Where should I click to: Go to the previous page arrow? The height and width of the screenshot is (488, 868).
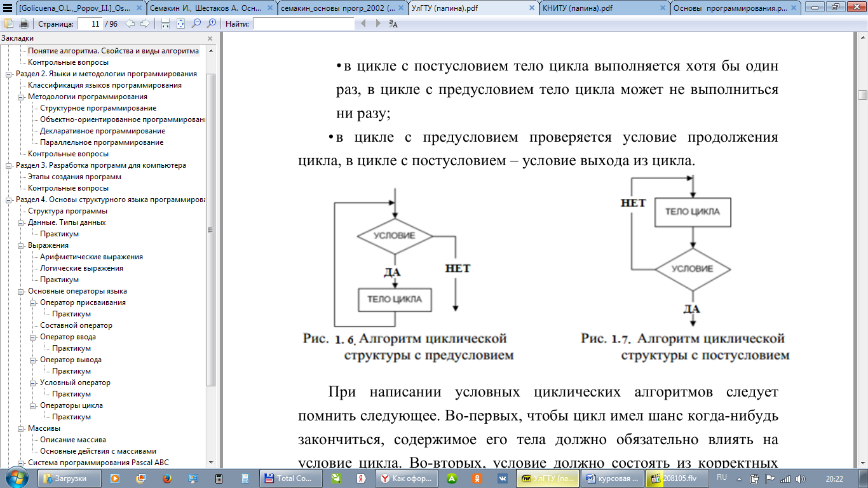tap(130, 24)
